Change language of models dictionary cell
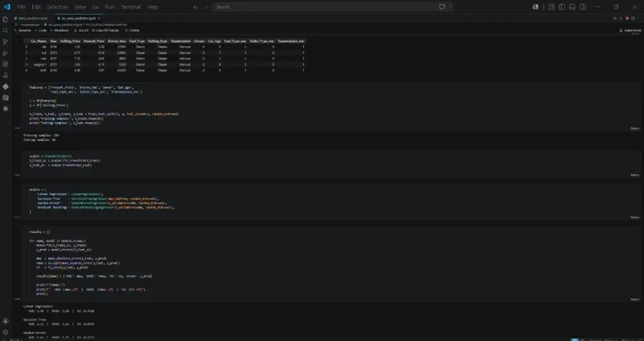This screenshot has width=644, height=341. point(635,217)
